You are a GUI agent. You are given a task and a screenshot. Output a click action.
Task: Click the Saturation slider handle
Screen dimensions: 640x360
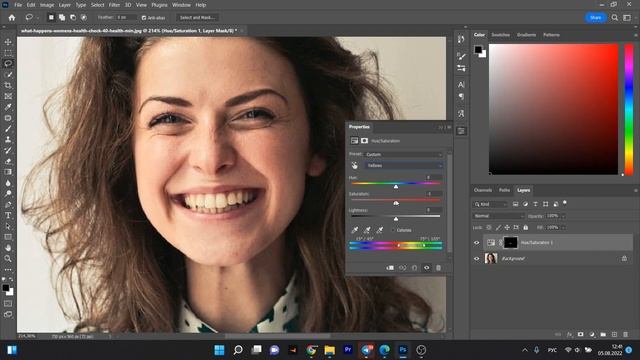396,203
